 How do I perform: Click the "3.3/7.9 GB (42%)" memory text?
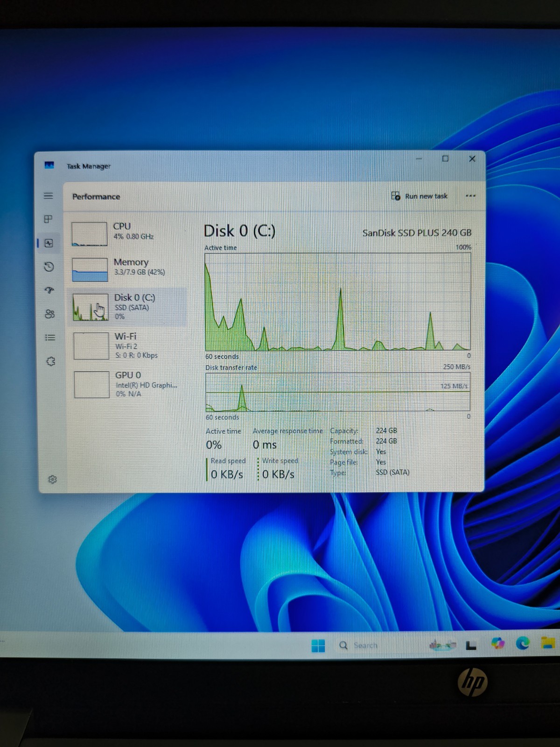pos(140,272)
